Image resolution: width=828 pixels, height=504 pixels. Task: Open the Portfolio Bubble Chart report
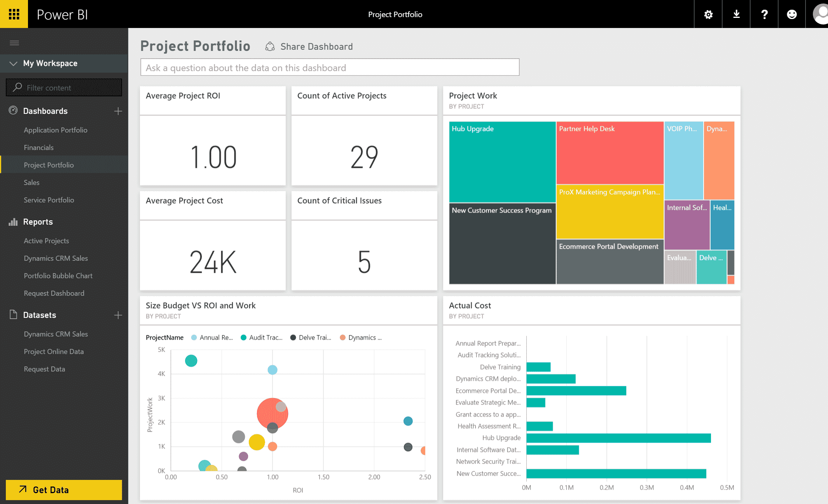58,276
